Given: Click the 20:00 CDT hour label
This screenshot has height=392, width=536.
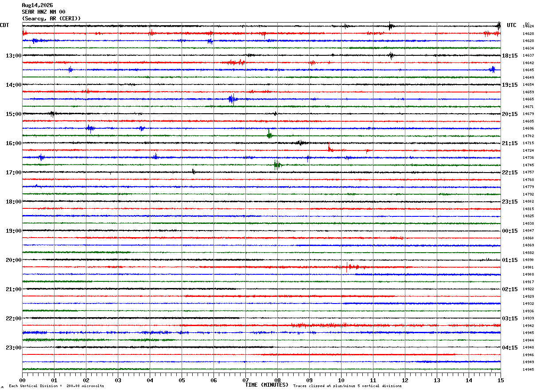Looking at the screenshot, I should (x=13, y=260).
